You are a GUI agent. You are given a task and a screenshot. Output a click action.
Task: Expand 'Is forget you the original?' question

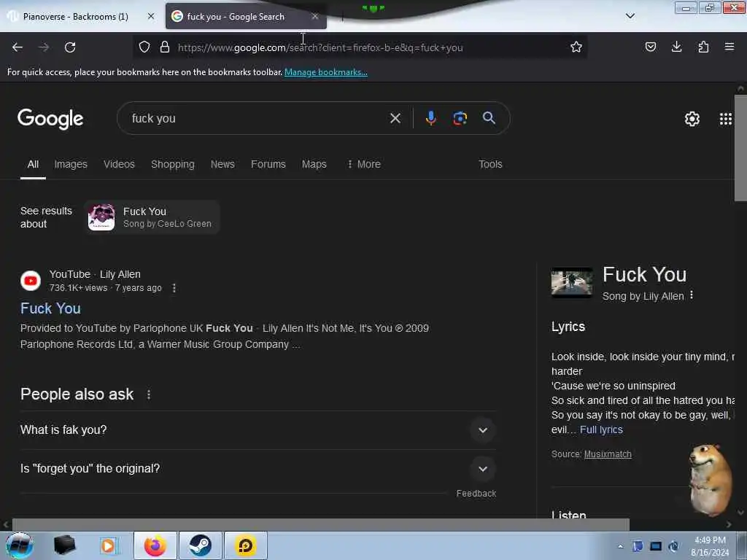tap(258, 469)
